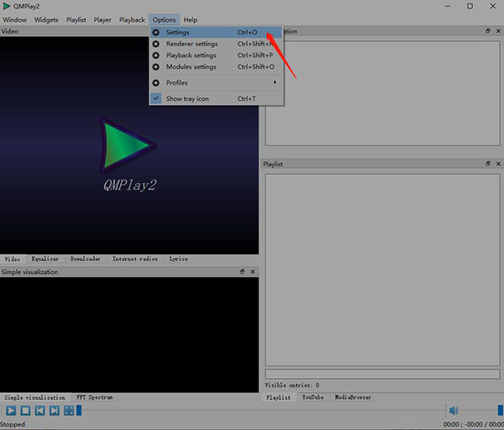Image resolution: width=504 pixels, height=430 pixels.
Task: Toggle the fullscreen button
Action: coord(69,411)
